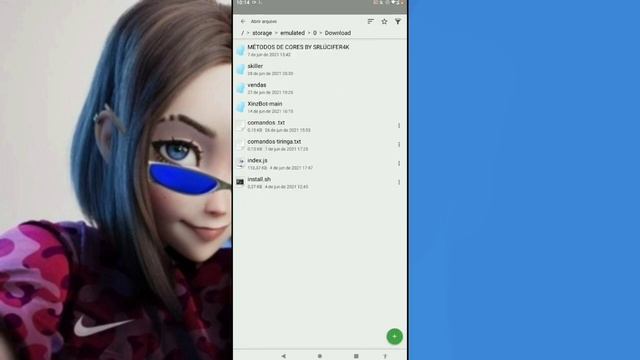Screen dimensions: 640x360
Task: Click the install.sh terminal file icon
Action: click(240, 182)
